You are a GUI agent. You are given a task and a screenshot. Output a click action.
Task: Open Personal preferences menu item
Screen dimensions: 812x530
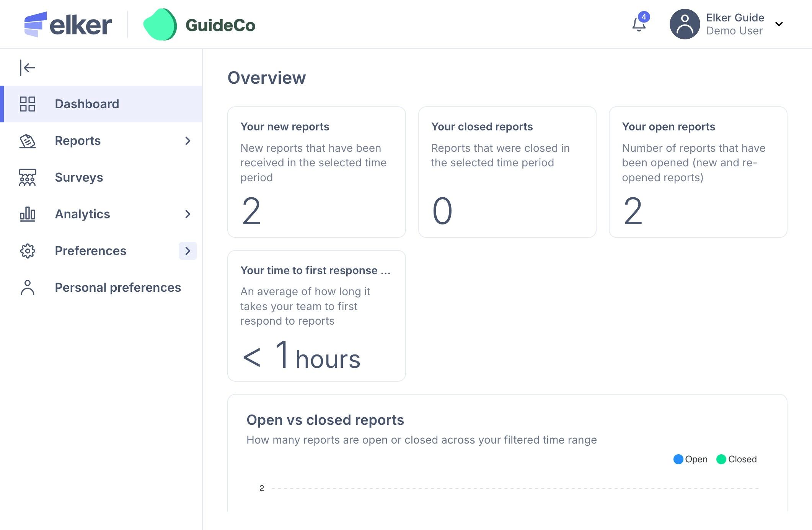[x=118, y=288]
